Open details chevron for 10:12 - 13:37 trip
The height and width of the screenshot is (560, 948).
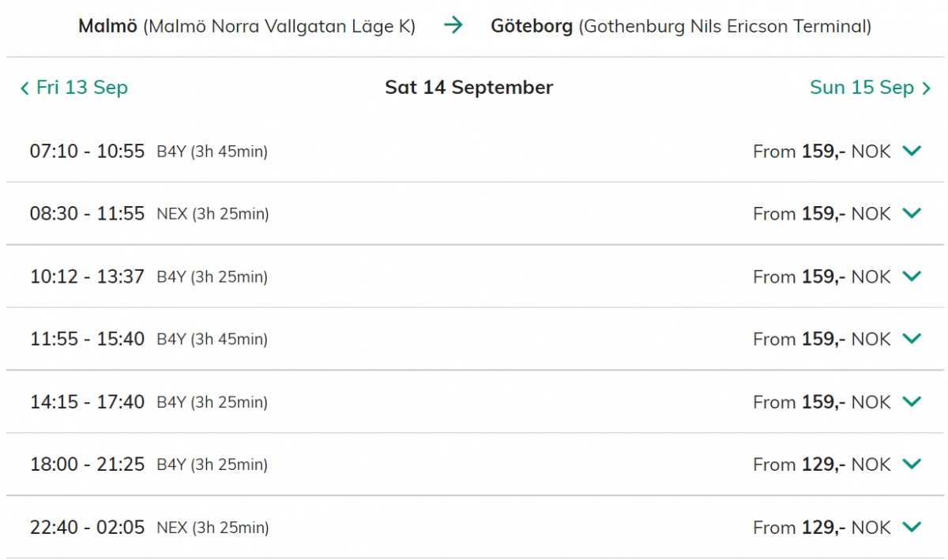912,276
